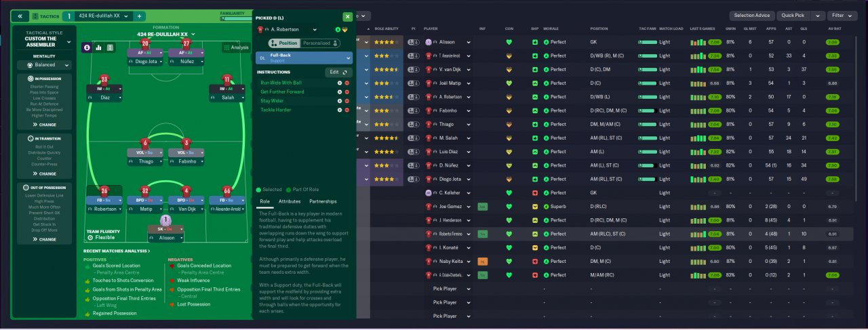Click Edit for player instructions
This screenshot has height=330, width=868.
pyautogui.click(x=338, y=72)
